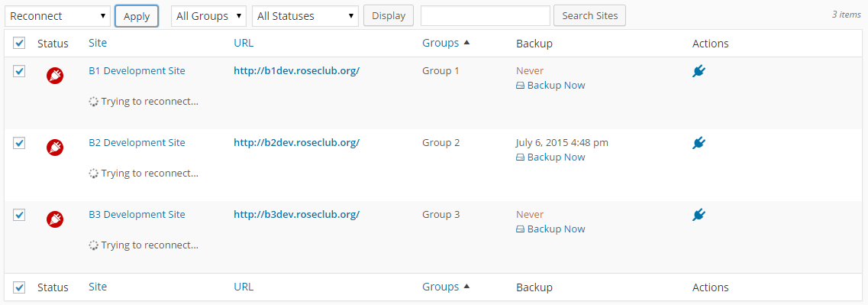Screen dimensions: 868x305
Task: Visit the http://b1dev.roseclub.org/ URL
Action: pos(297,71)
